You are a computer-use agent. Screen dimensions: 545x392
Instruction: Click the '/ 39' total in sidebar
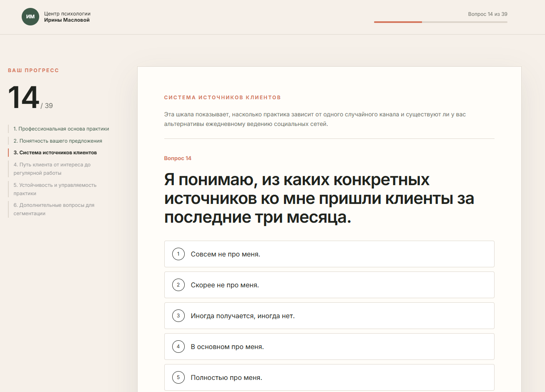pos(47,106)
